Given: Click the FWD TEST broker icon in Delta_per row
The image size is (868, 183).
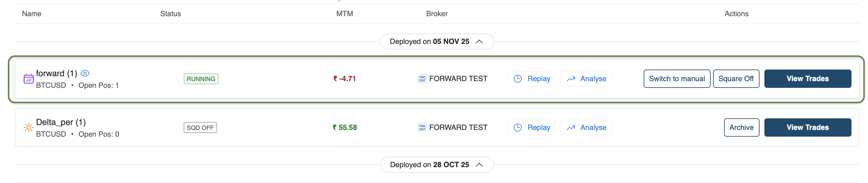Looking at the screenshot, I should (421, 127).
